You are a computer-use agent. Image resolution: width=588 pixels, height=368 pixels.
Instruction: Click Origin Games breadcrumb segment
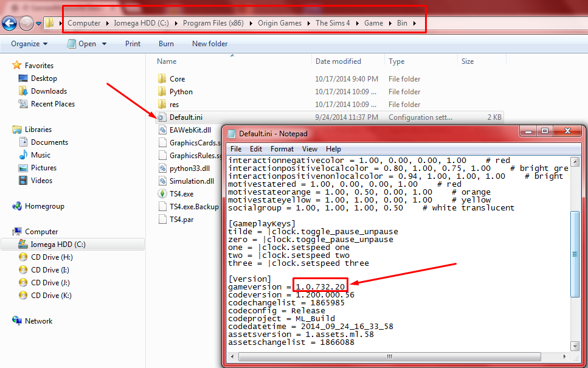coord(279,23)
